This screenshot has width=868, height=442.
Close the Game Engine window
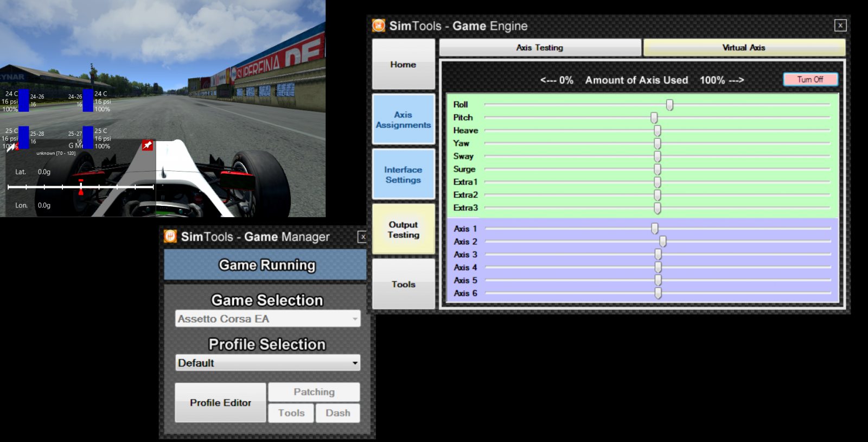tap(840, 25)
